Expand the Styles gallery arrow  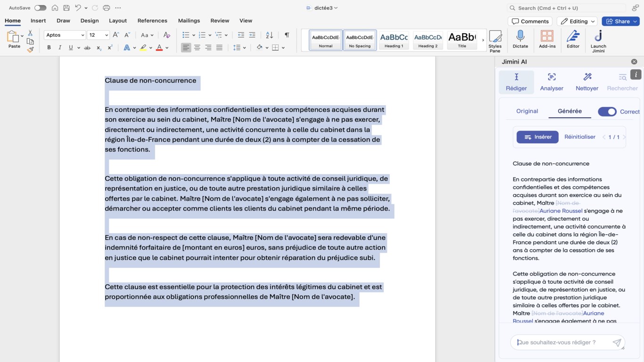point(483,40)
